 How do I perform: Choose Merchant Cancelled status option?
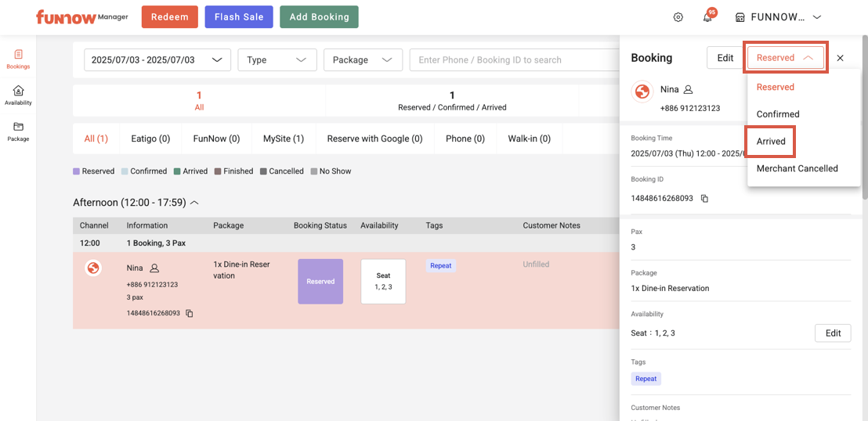[797, 168]
